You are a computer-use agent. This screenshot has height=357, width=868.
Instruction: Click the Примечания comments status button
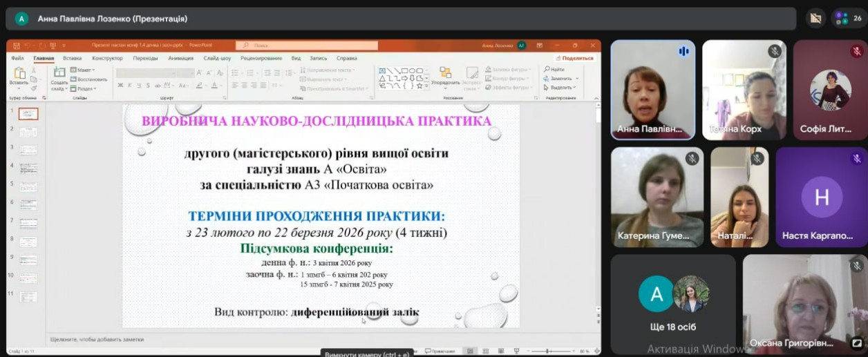(440, 351)
